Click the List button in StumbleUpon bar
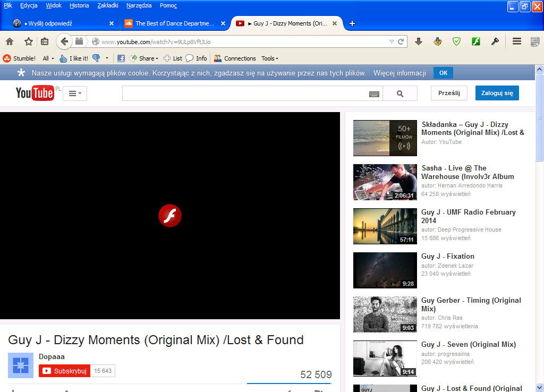Viewport: 544px width, 392px height. [173, 58]
